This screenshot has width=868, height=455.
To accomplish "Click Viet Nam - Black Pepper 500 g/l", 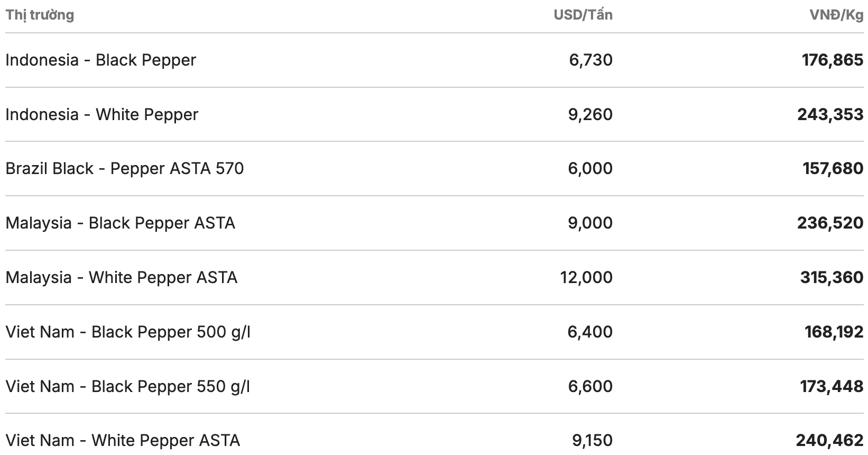I will coord(127,332).
